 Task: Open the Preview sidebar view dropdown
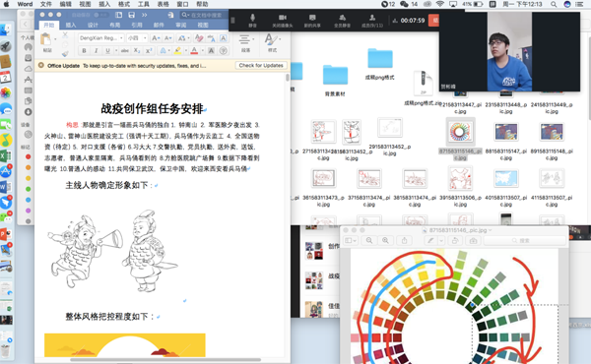click(x=351, y=240)
